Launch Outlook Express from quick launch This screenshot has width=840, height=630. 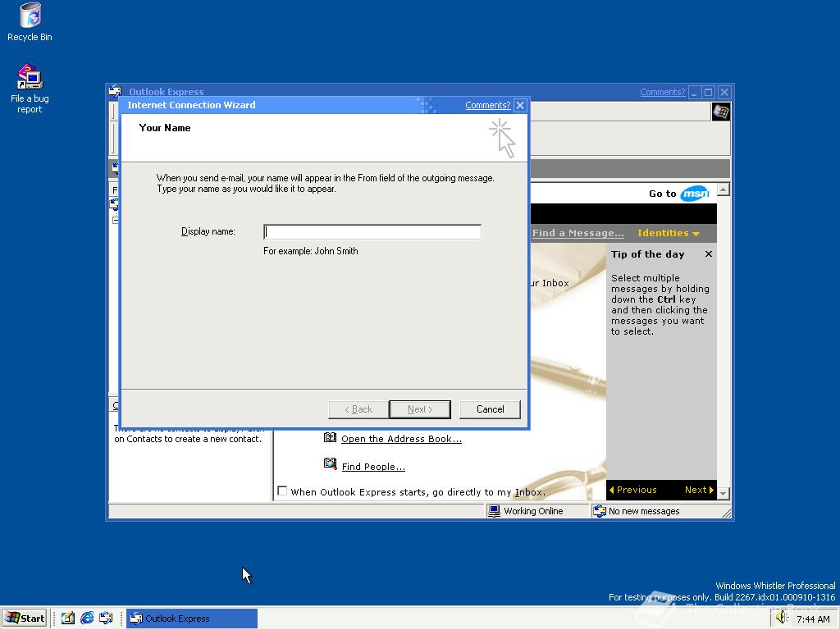tap(106, 619)
